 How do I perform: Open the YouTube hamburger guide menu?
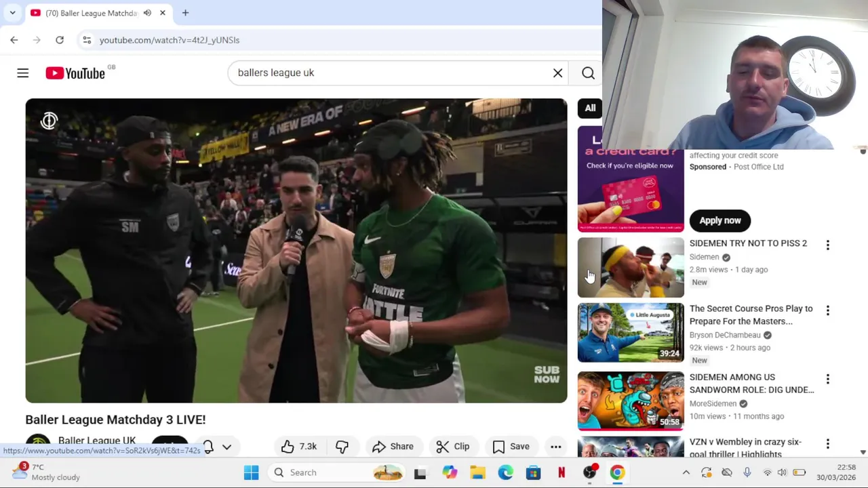point(22,73)
